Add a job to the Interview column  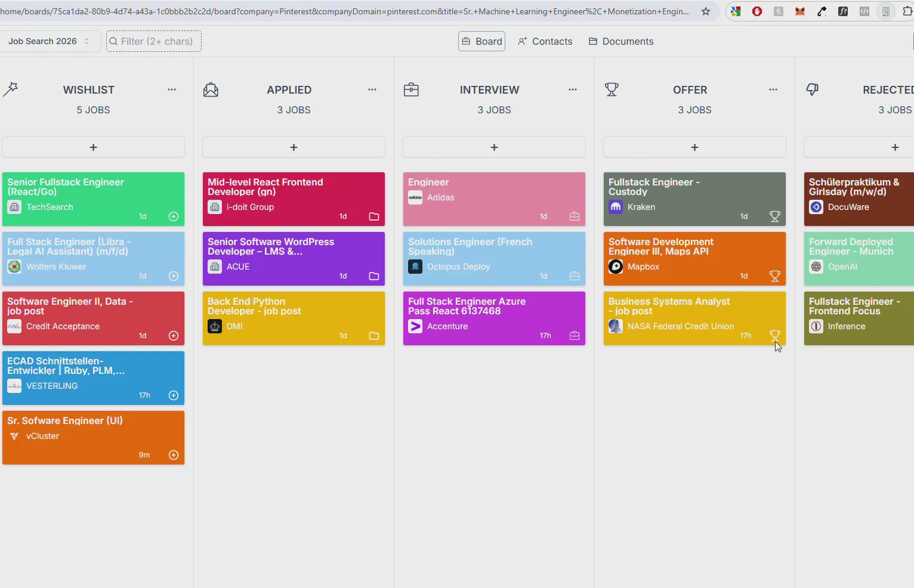[495, 147]
